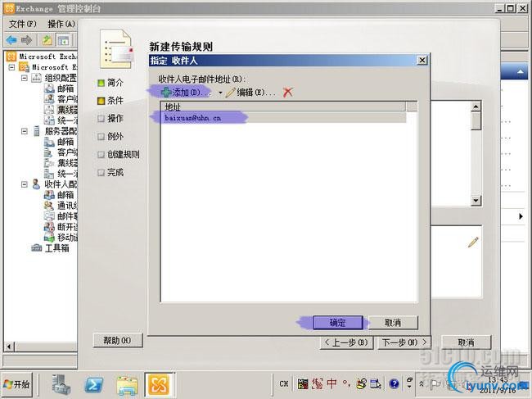The width and height of the screenshot is (532, 399).
Task: Collapse the 组织配置 tree node
Action: 25,78
